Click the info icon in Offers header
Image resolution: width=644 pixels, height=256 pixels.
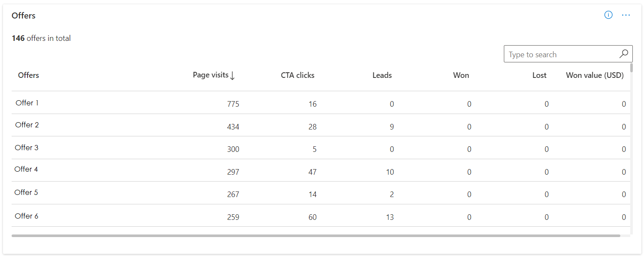tap(608, 15)
